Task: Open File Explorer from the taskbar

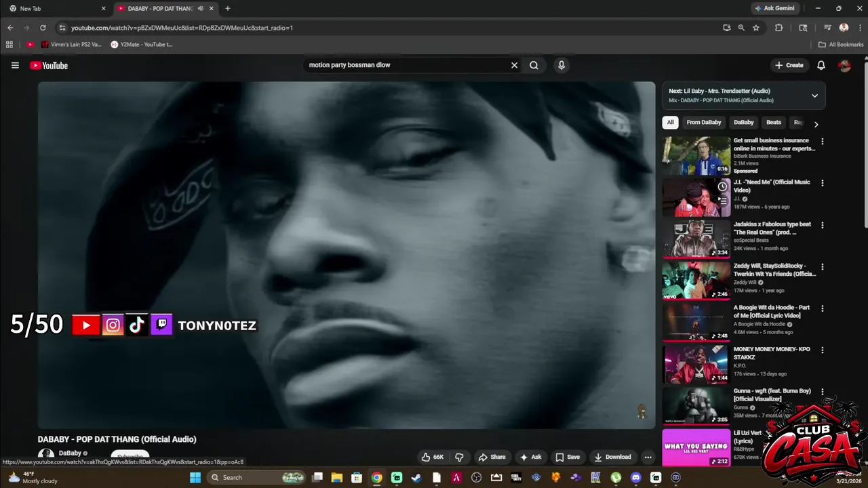Action: tap(337, 477)
